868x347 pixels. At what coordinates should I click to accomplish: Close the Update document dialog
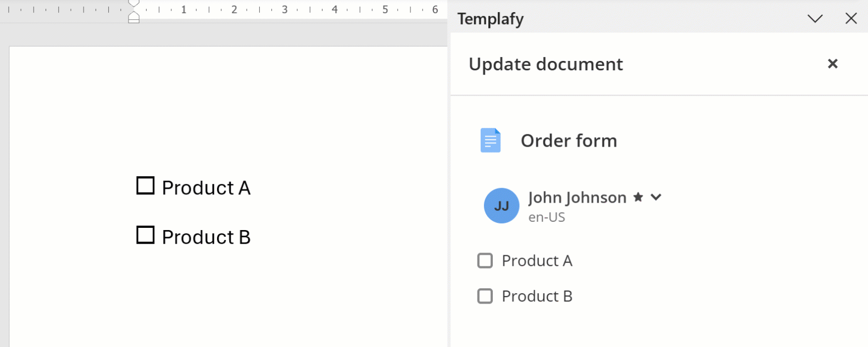pyautogui.click(x=833, y=64)
